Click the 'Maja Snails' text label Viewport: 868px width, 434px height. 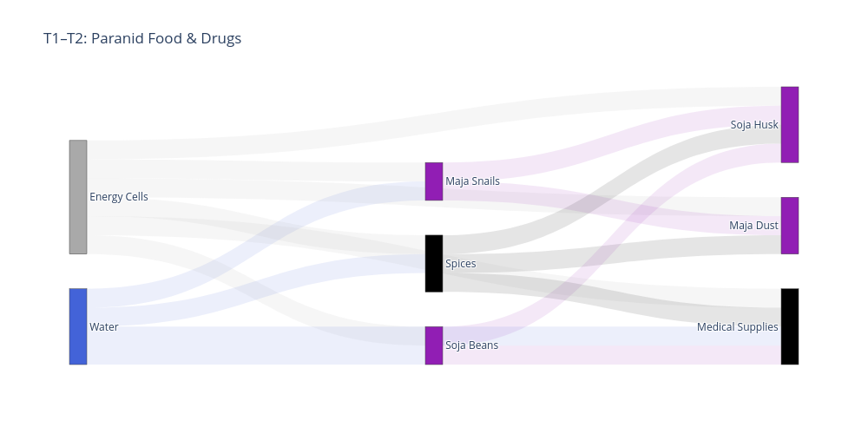click(x=472, y=181)
